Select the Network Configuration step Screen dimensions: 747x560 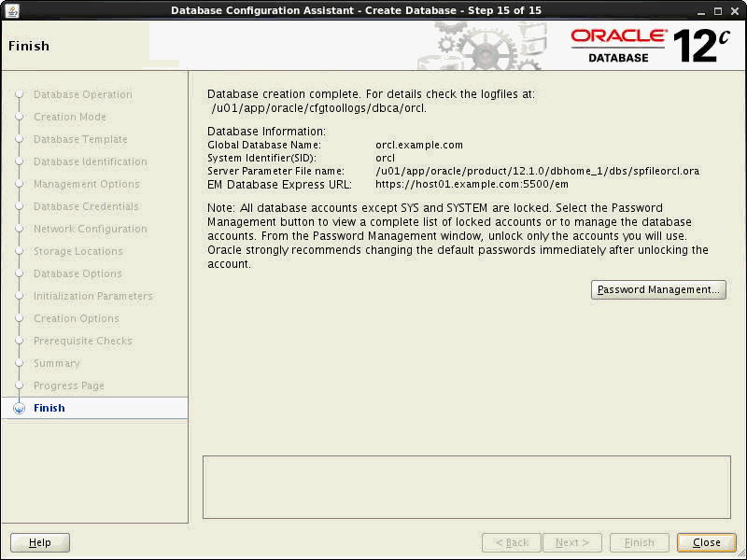[x=90, y=229]
